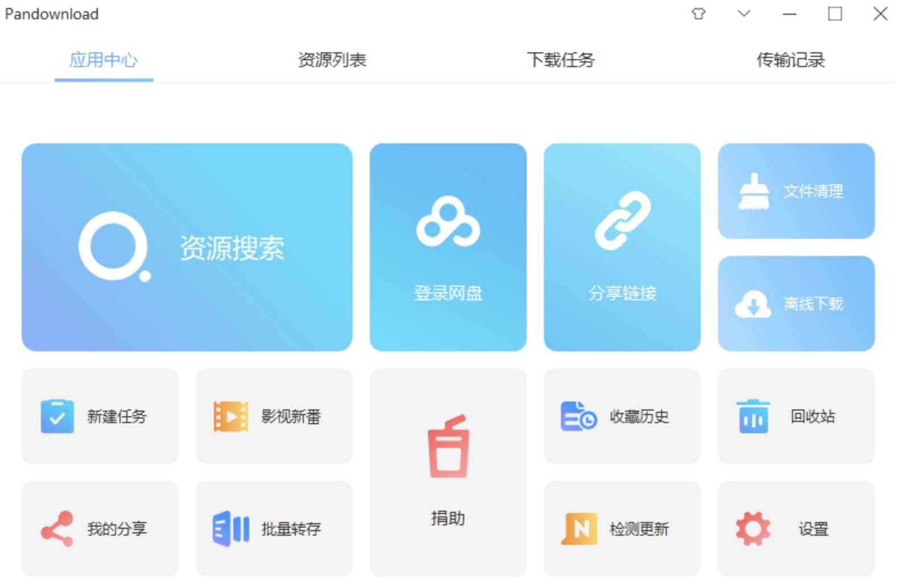Screen dimensions: 900x588
Task: Click the 批量转存 batch transfer icon
Action: [230, 529]
